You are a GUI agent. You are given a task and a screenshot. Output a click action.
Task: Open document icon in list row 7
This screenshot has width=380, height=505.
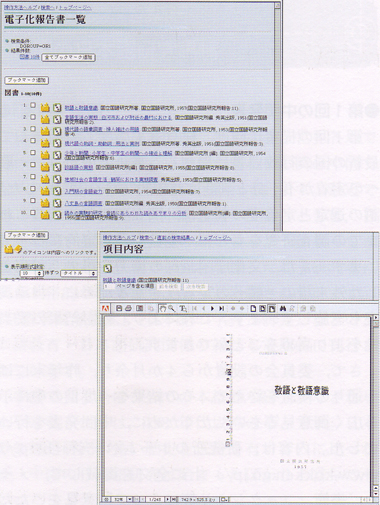pos(57,179)
